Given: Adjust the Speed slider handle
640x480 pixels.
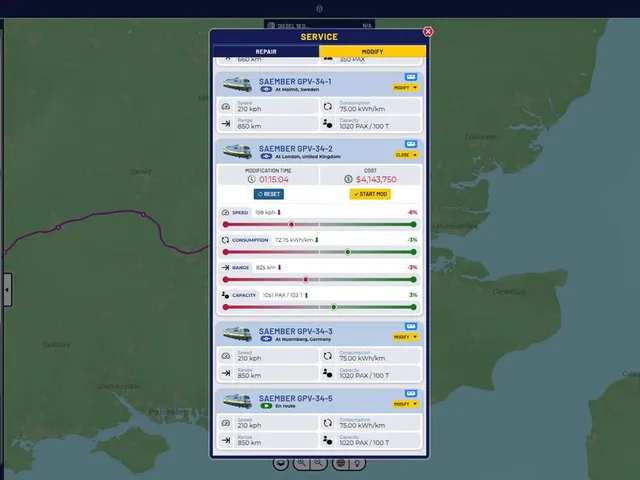Looking at the screenshot, I should [x=291, y=224].
